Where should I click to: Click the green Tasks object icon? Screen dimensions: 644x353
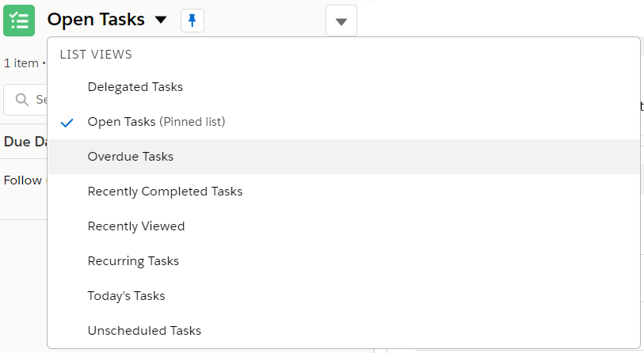(x=19, y=21)
